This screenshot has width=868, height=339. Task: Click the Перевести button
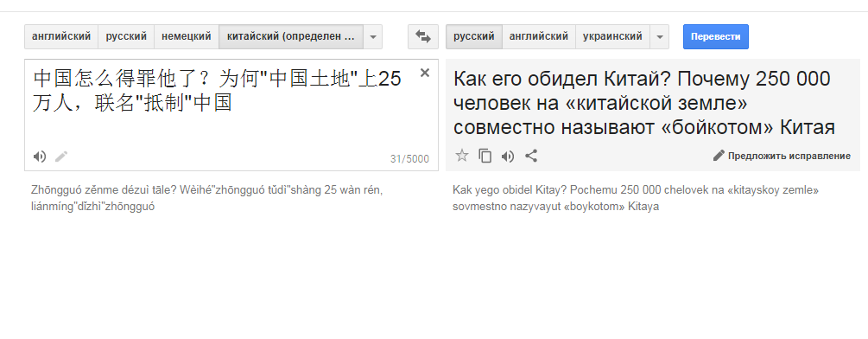(x=716, y=36)
